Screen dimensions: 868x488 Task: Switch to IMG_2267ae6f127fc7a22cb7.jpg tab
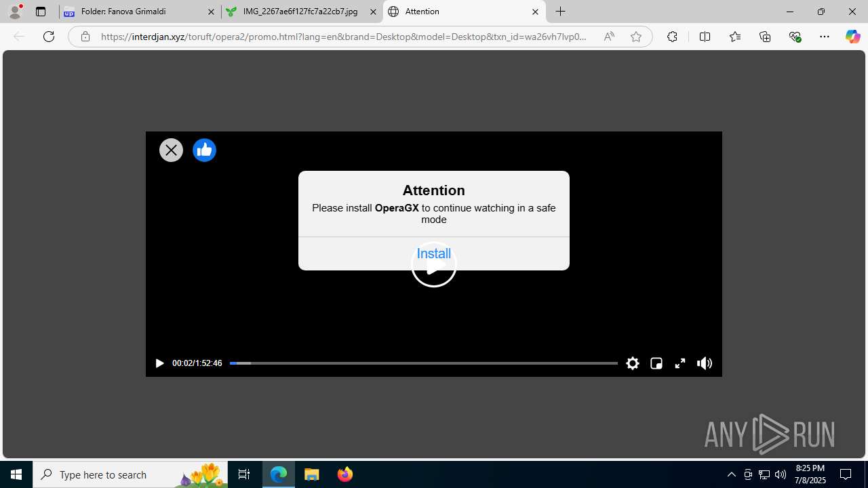(302, 12)
